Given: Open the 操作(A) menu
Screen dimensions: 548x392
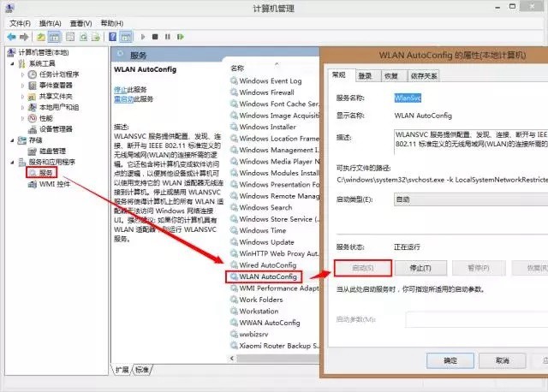Looking at the screenshot, I should coord(51,23).
